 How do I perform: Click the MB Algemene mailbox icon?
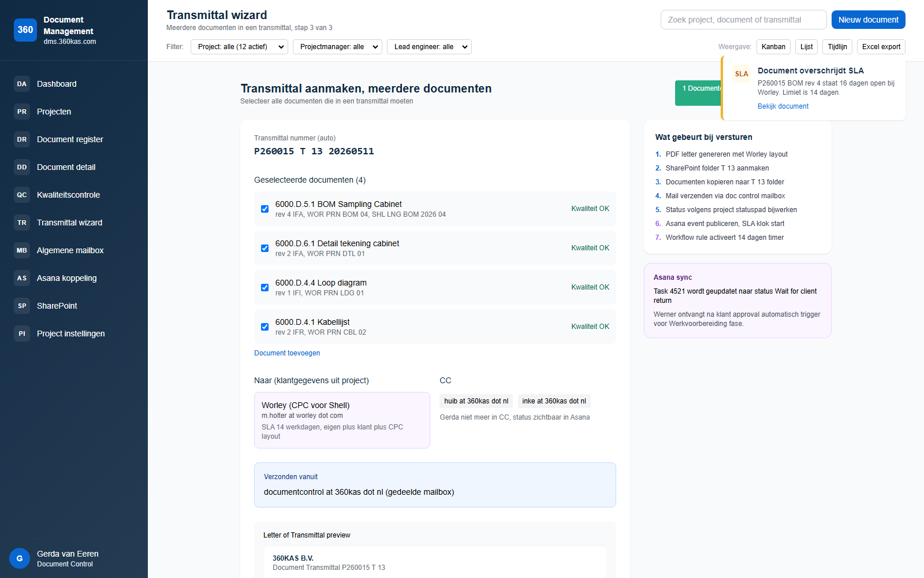22,250
